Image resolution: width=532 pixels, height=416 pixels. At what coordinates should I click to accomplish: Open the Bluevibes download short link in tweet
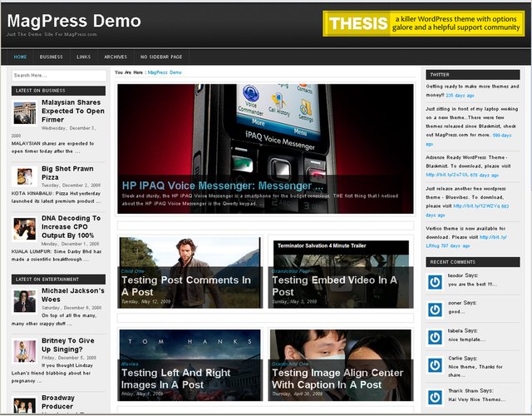click(x=476, y=206)
